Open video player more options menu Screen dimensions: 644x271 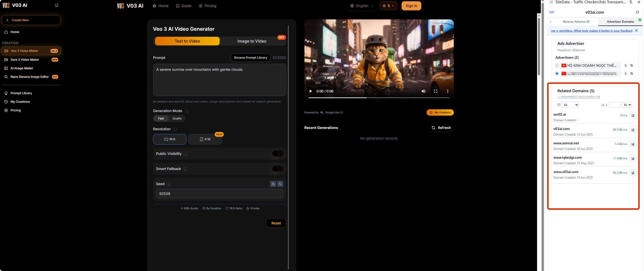[447, 91]
